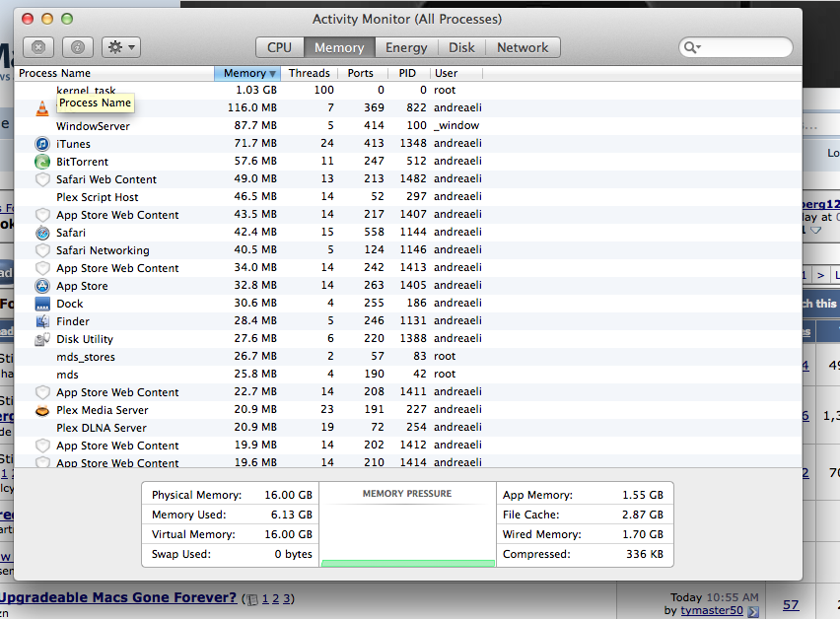
Task: Click the 57 replies link in browser
Action: pos(791,605)
